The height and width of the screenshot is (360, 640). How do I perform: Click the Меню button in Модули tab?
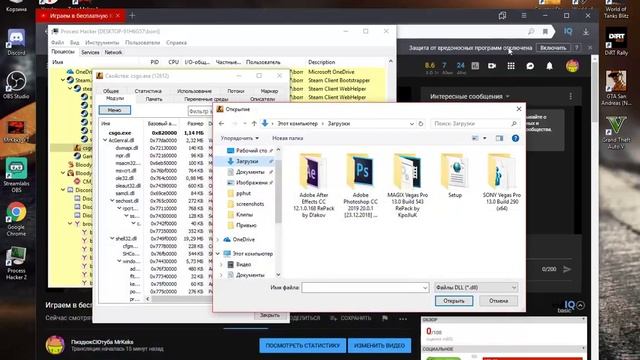115,110
